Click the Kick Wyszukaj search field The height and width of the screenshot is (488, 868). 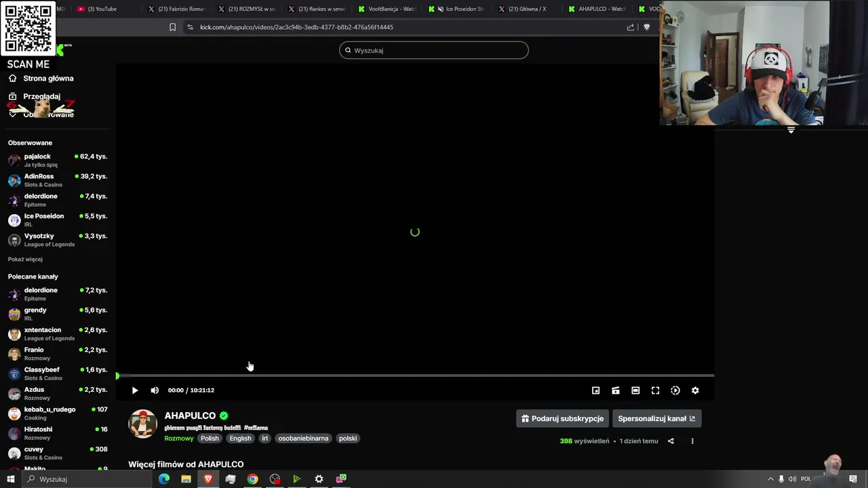click(434, 50)
